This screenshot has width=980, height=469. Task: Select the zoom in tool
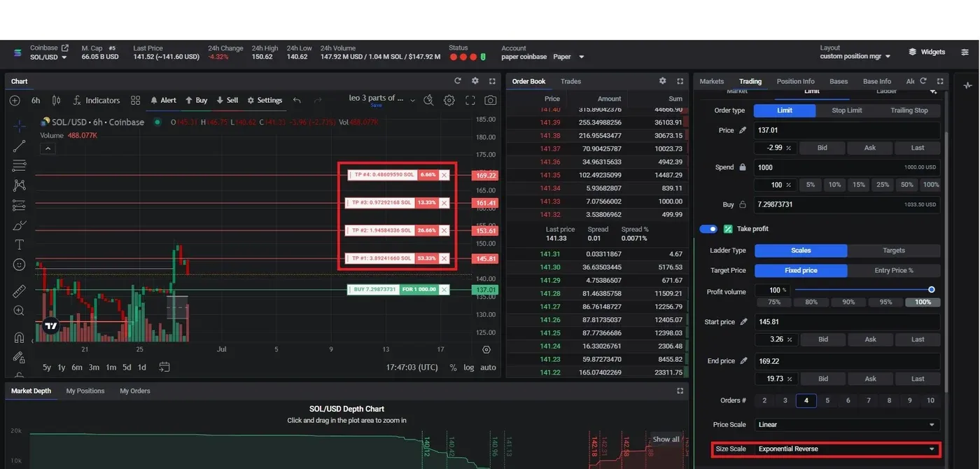(19, 310)
